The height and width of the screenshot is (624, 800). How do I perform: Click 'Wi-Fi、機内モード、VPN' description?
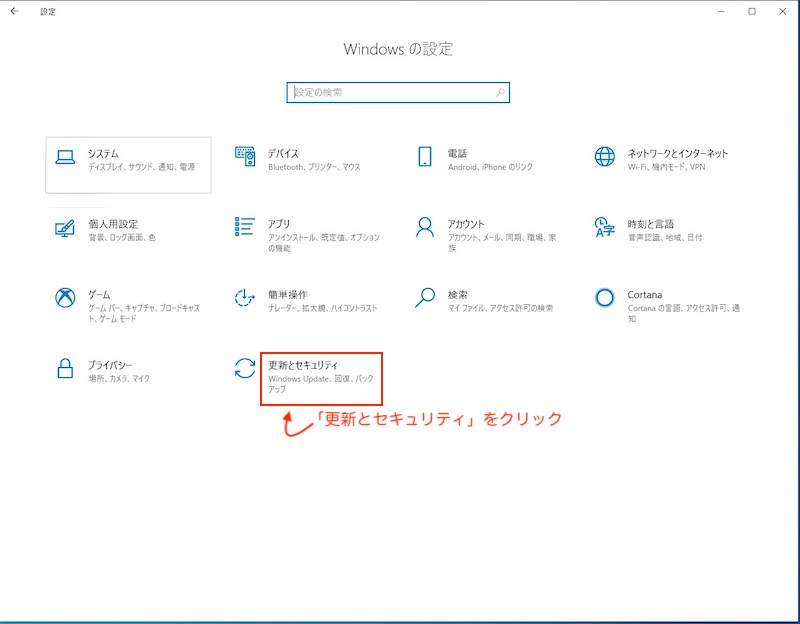click(x=666, y=167)
